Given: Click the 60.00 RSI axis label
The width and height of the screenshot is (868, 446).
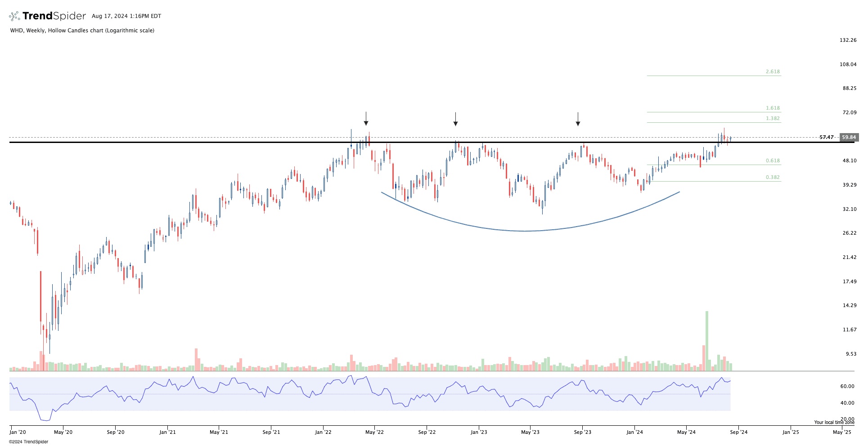Looking at the screenshot, I should [847, 387].
